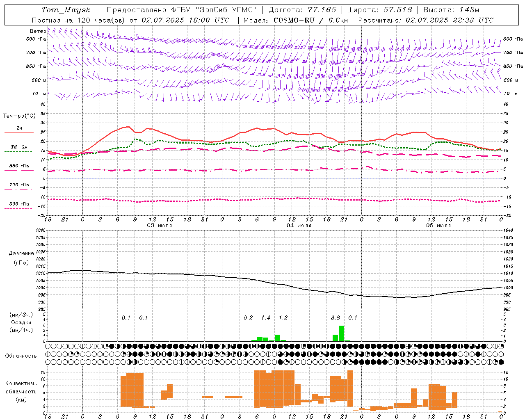Click the 'Широта: 57.518' latitude value
Image resolution: width=525 pixels, height=420 pixels.
tap(379, 10)
